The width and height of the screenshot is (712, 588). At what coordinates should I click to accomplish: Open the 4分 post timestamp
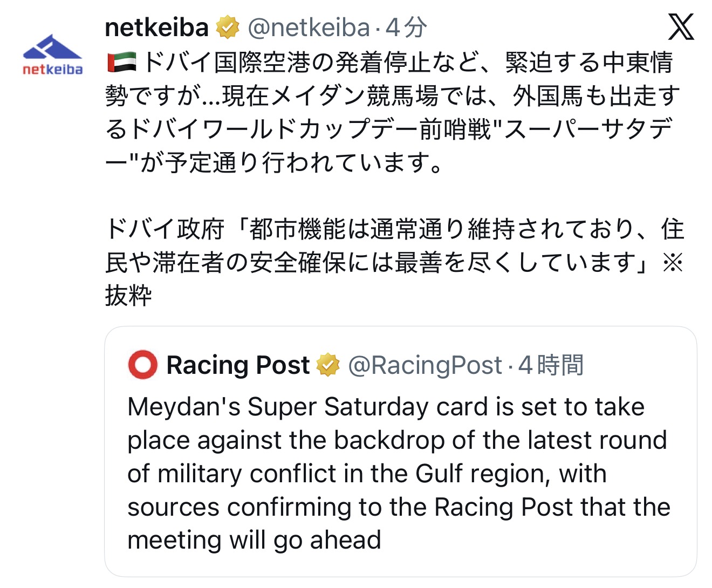(406, 28)
